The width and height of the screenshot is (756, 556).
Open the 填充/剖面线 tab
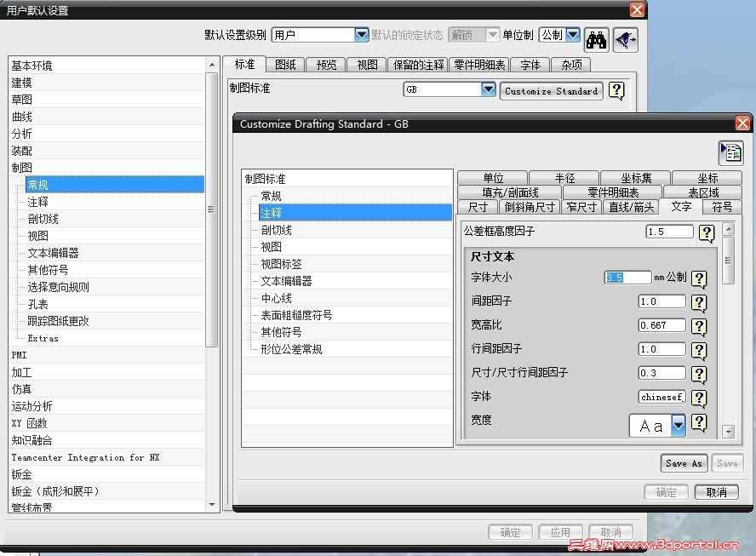pos(510,192)
